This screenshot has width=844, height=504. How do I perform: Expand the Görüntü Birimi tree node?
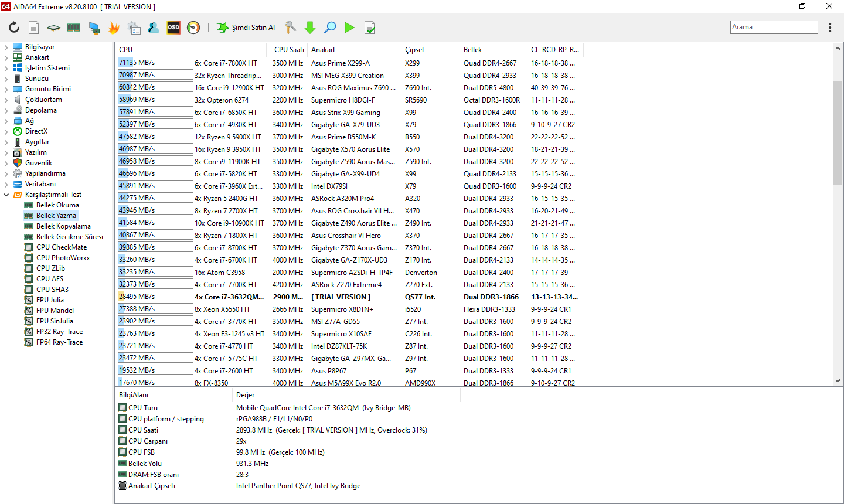pos(6,89)
